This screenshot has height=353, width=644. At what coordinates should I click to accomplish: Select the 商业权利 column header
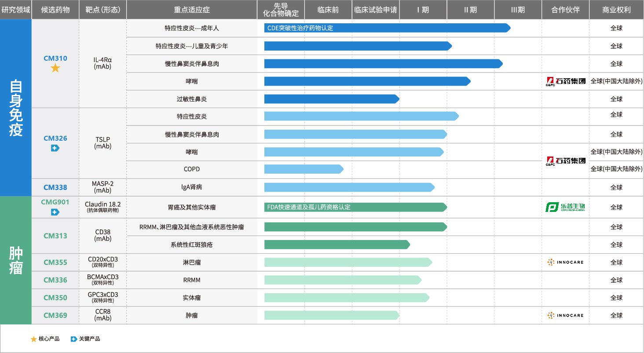point(617,9)
